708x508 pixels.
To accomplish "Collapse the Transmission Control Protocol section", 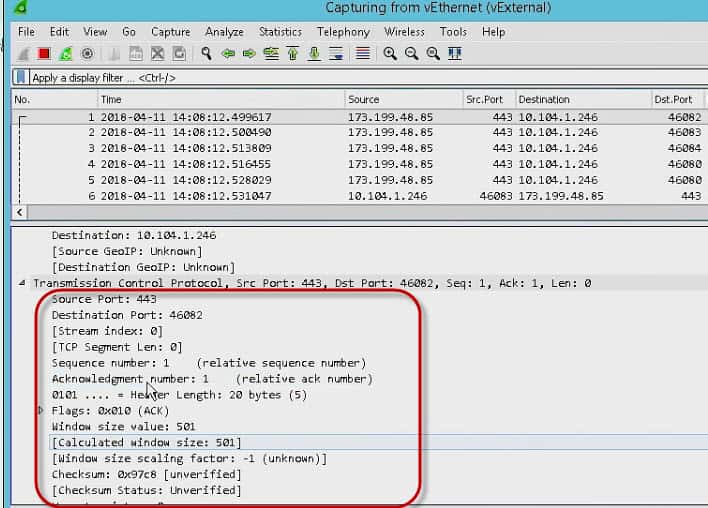I will [x=22, y=283].
